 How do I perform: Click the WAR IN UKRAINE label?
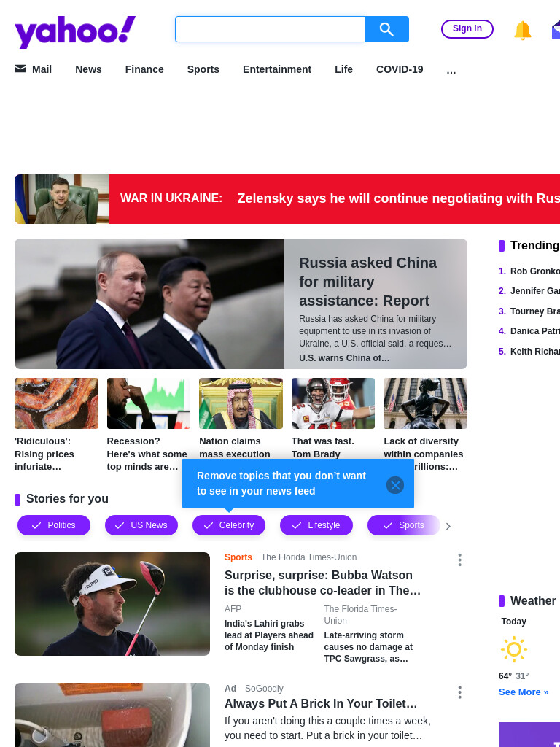pos(171,198)
